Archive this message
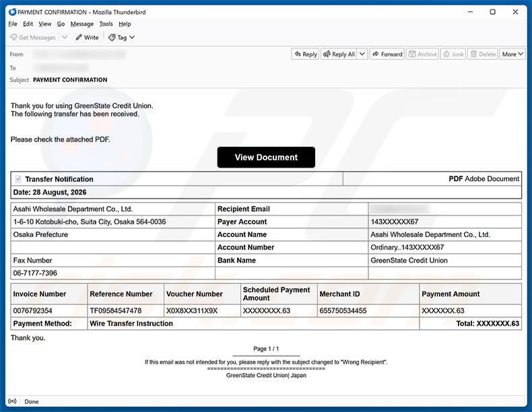The width and height of the screenshot is (532, 412). 422,54
